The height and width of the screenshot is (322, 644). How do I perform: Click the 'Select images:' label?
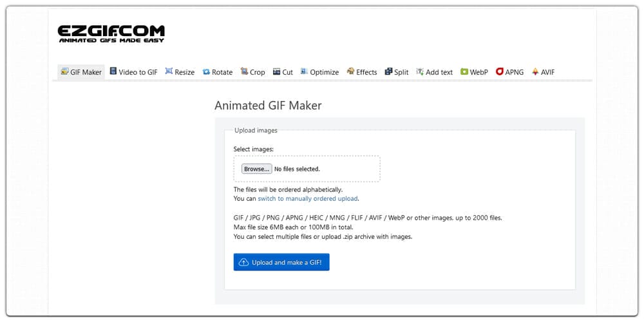point(253,149)
